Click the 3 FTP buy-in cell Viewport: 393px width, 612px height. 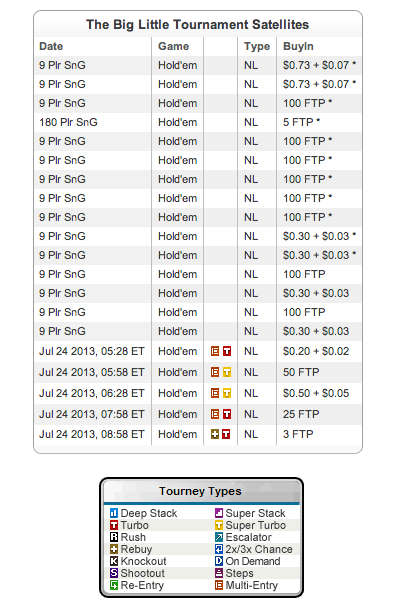pos(298,434)
